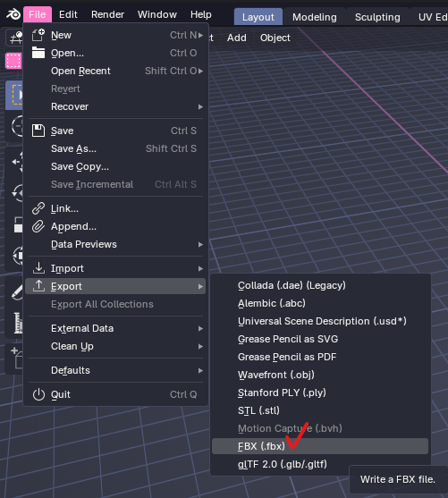This screenshot has height=498, width=448.
Task: Expand the External Data submenu
Action: tap(115, 328)
